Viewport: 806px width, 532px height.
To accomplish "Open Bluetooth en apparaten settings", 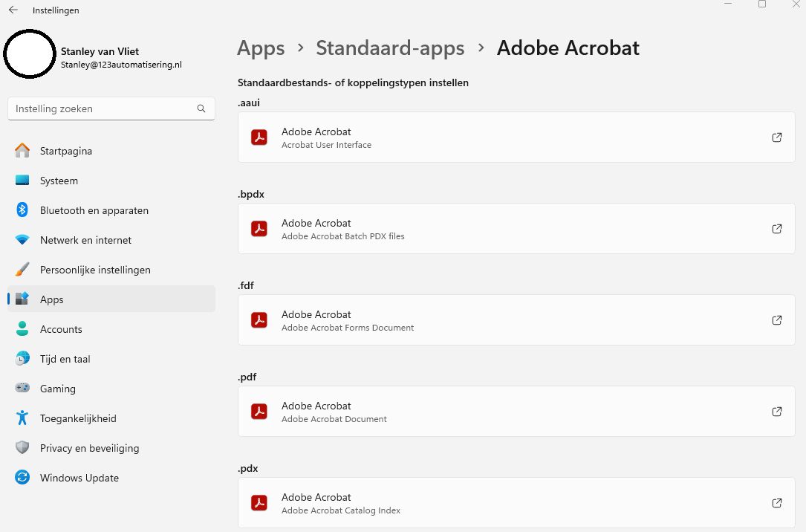I will pyautogui.click(x=94, y=210).
